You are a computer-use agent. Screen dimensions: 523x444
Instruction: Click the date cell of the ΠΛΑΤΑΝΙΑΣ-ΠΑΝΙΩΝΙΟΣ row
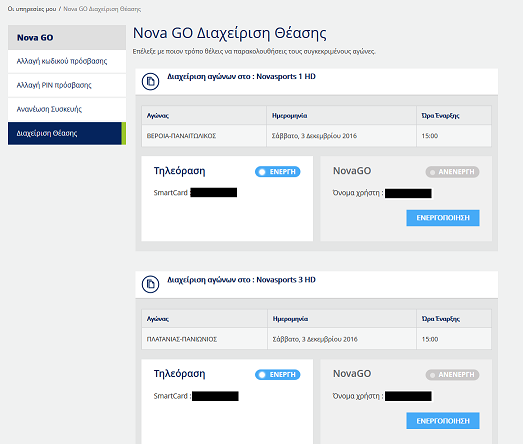tap(342, 339)
